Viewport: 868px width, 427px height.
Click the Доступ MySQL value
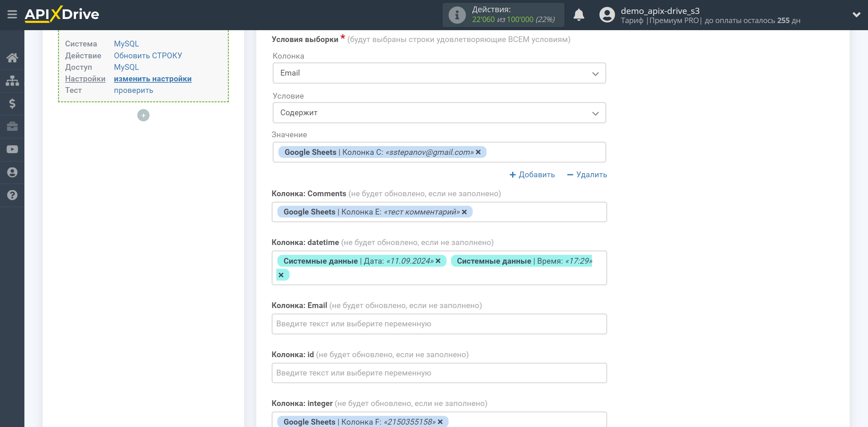(x=126, y=67)
